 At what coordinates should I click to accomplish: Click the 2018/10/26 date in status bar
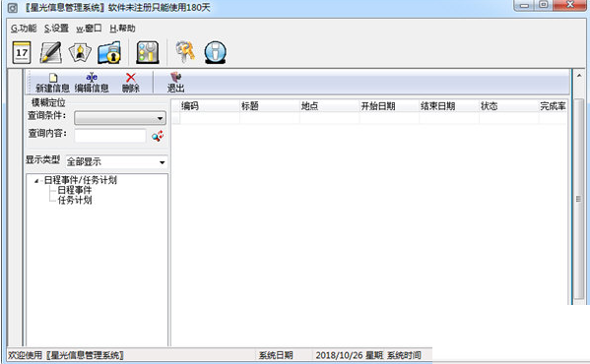click(338, 355)
